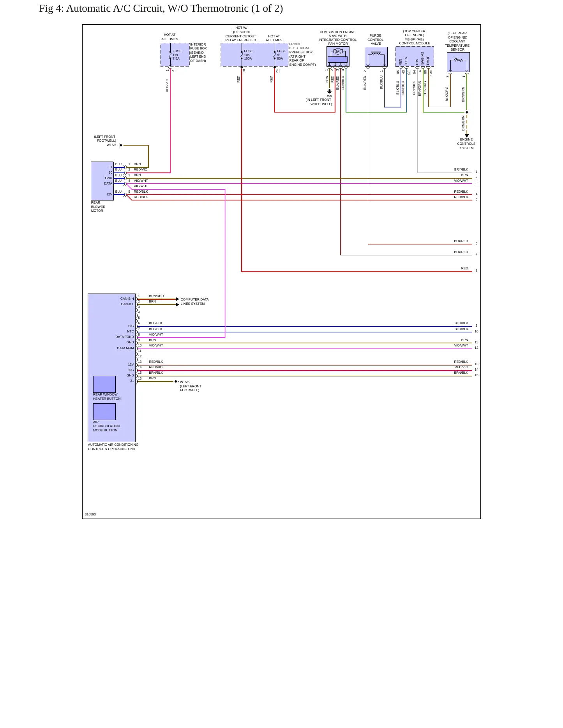This screenshot has width=563, height=728.
Task: Click the Combustion Engine fan motor label
Action: point(337,38)
